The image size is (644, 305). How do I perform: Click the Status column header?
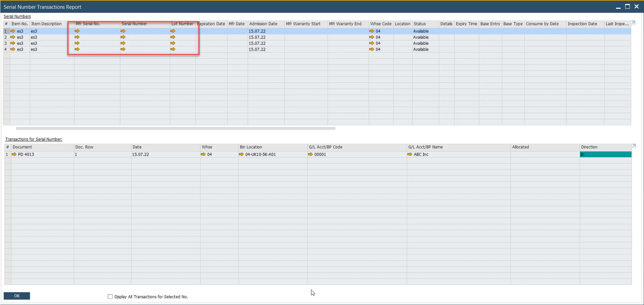(420, 24)
